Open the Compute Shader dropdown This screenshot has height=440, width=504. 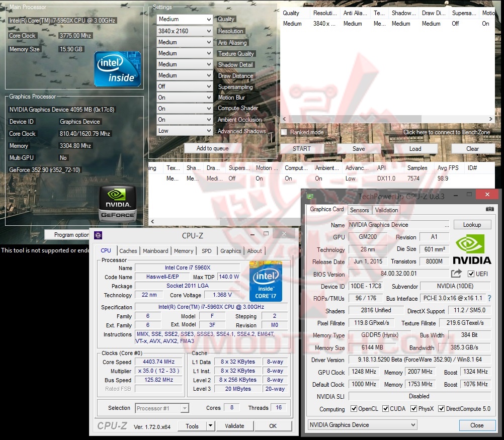[x=185, y=109]
